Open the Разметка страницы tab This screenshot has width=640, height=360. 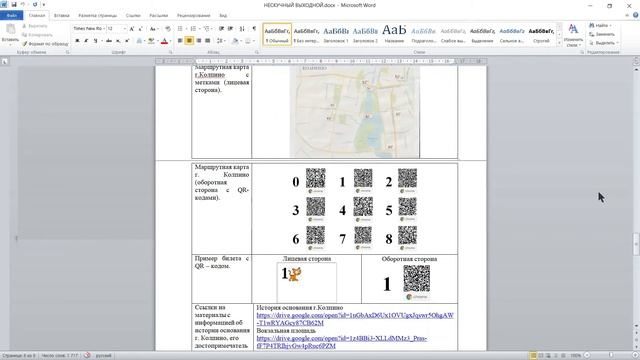tap(98, 16)
